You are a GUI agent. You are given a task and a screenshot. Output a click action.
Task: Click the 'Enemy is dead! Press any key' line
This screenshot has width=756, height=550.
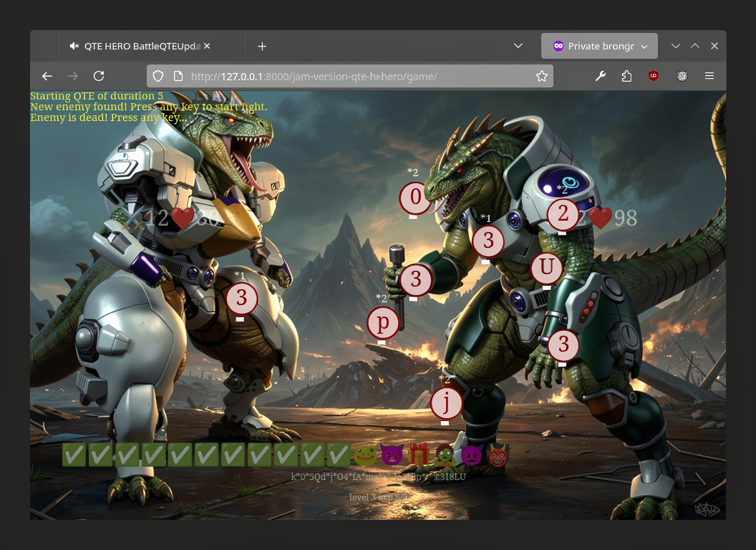pyautogui.click(x=108, y=117)
